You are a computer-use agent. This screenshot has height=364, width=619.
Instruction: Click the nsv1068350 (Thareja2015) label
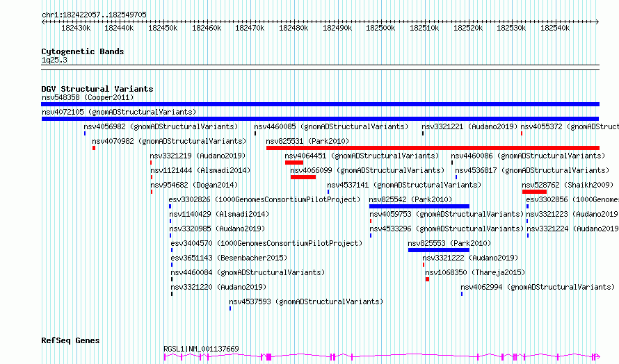pyautogui.click(x=475, y=272)
